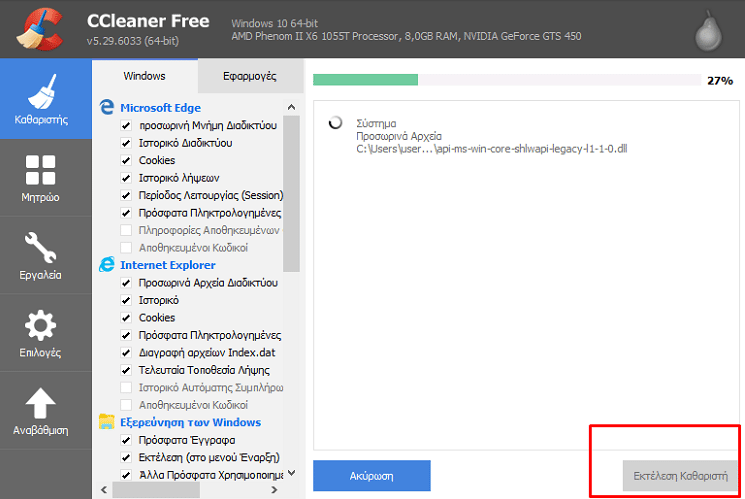The height and width of the screenshot is (499, 745).
Task: Uncheck Περίοδος Λειτουργίας (Session)
Action: coord(126,195)
